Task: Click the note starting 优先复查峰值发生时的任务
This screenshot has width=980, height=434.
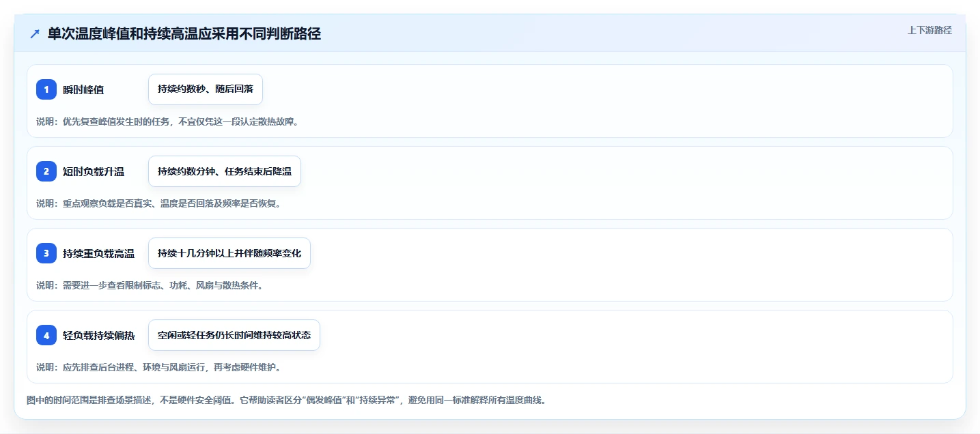Action: click(x=167, y=121)
